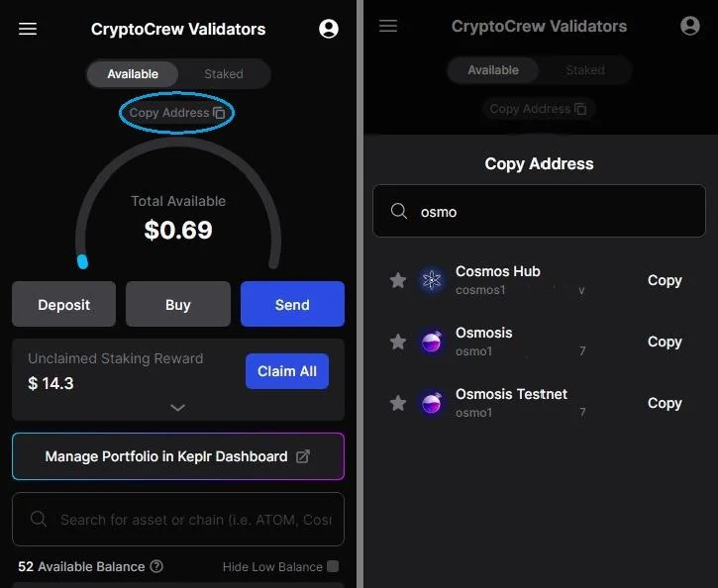The height and width of the screenshot is (588, 718).
Task: Star the Osmosis Testnet entry
Action: (398, 403)
